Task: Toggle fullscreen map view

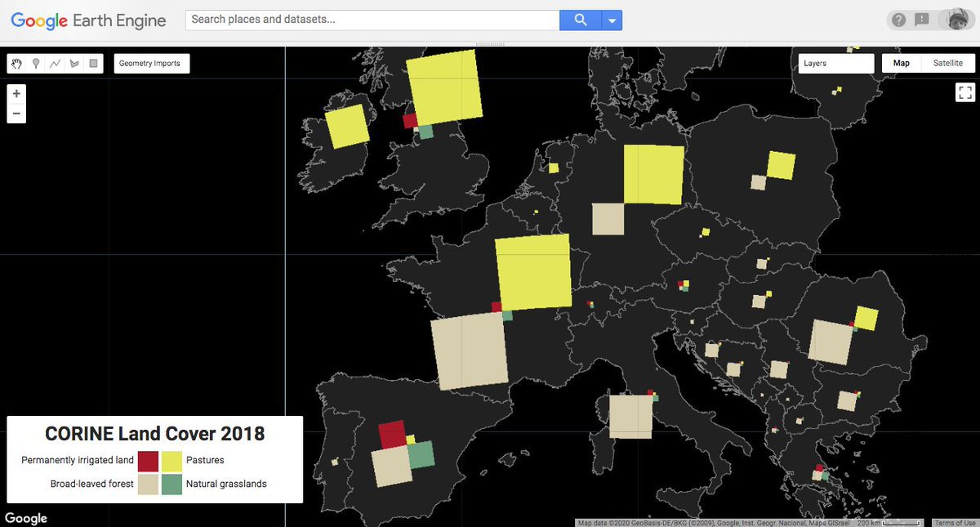Action: coord(964,92)
